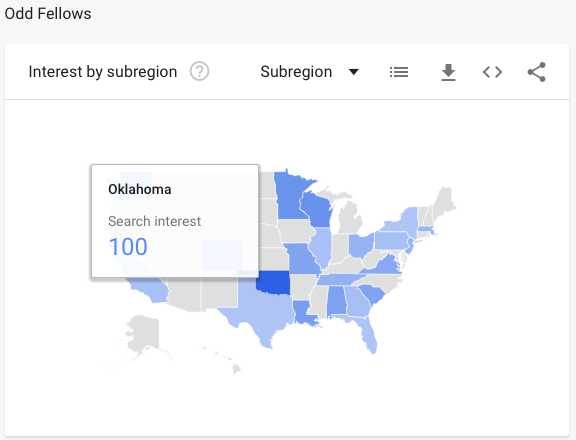This screenshot has width=576, height=440.
Task: Download the subregion data as CSV
Action: click(x=448, y=72)
